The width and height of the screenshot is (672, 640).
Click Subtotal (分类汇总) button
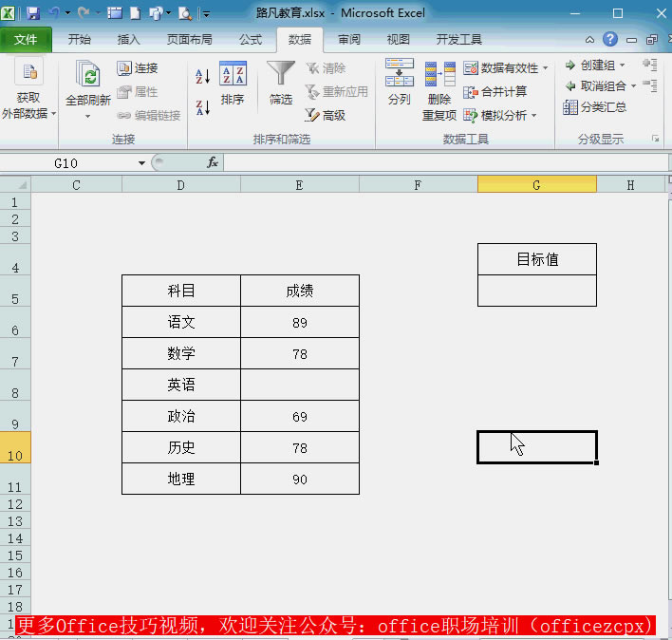595,107
